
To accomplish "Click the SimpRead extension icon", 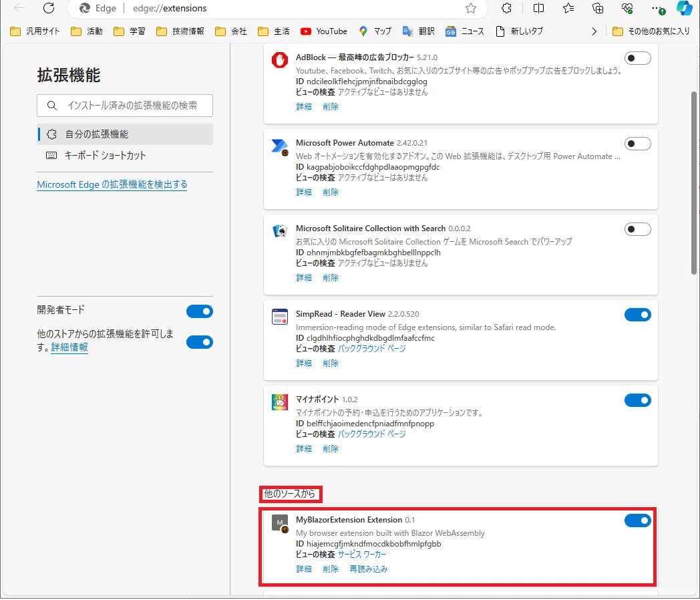I will coord(280,317).
